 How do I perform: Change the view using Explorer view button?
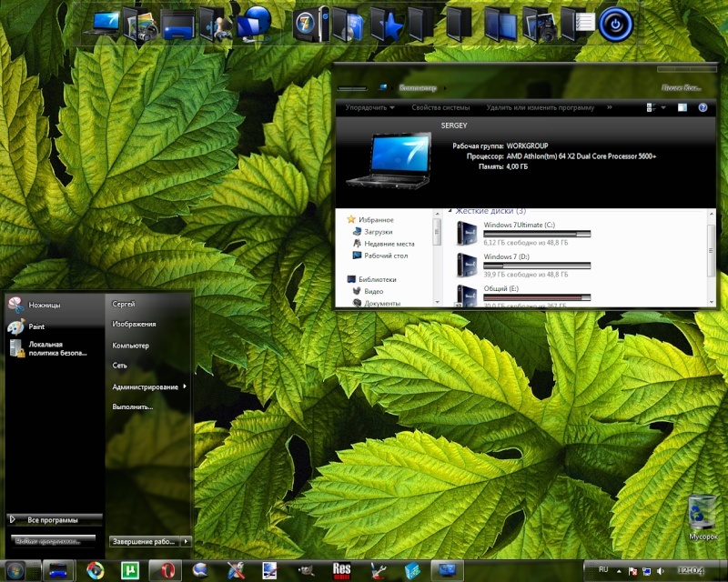coord(651,107)
